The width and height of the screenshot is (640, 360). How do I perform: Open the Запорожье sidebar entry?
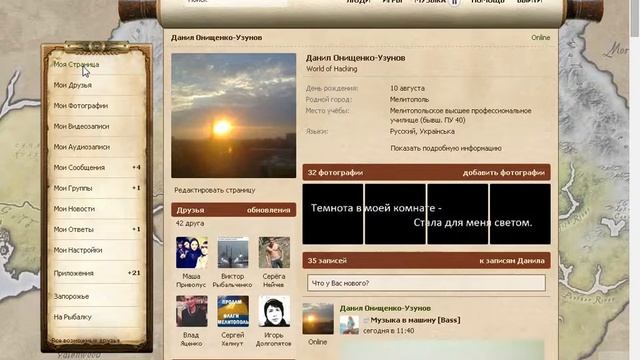point(71,296)
